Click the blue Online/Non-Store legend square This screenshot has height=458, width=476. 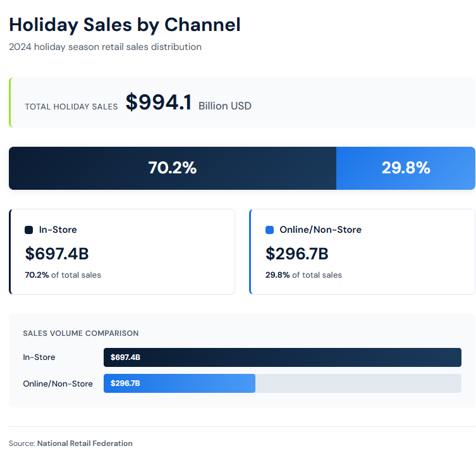[269, 230]
